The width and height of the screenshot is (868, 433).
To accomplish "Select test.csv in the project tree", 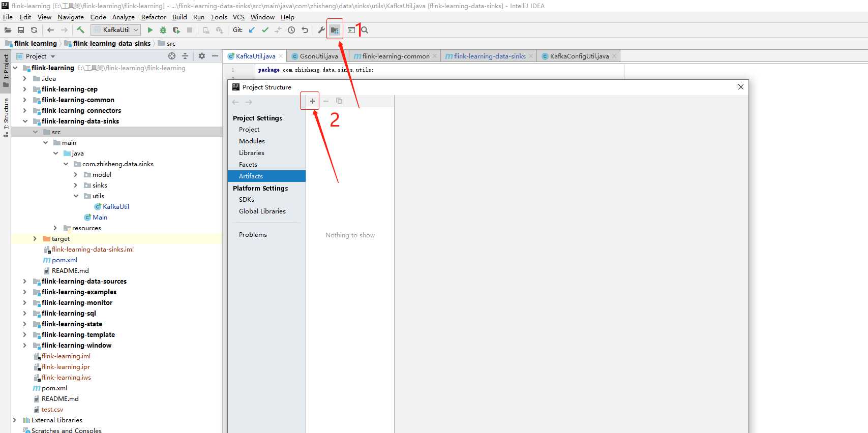I will [x=52, y=409].
